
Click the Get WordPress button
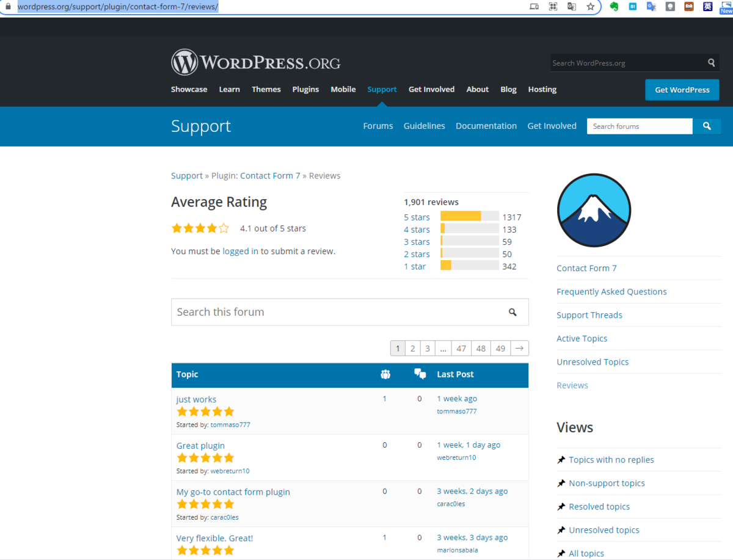point(682,90)
